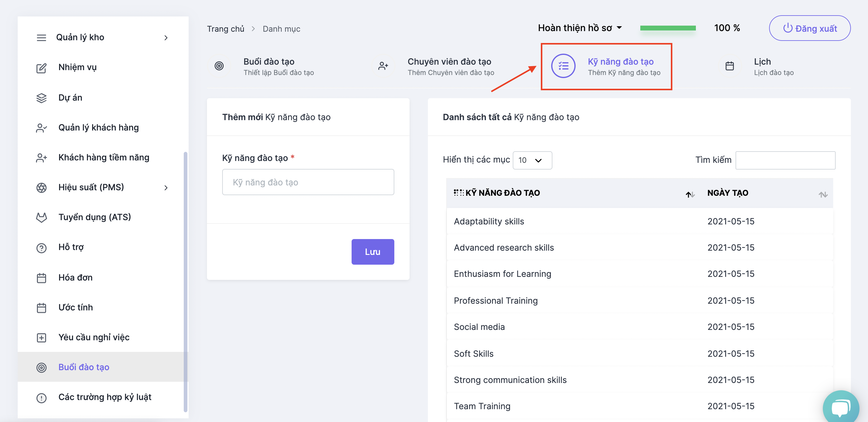
Task: Click the Các trường hợp kỷ luật alert icon
Action: click(42, 398)
